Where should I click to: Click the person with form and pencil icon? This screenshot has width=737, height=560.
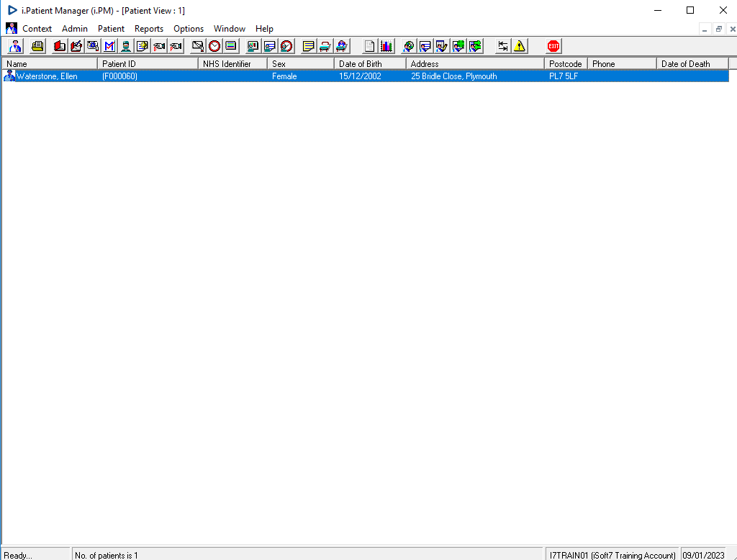[442, 46]
